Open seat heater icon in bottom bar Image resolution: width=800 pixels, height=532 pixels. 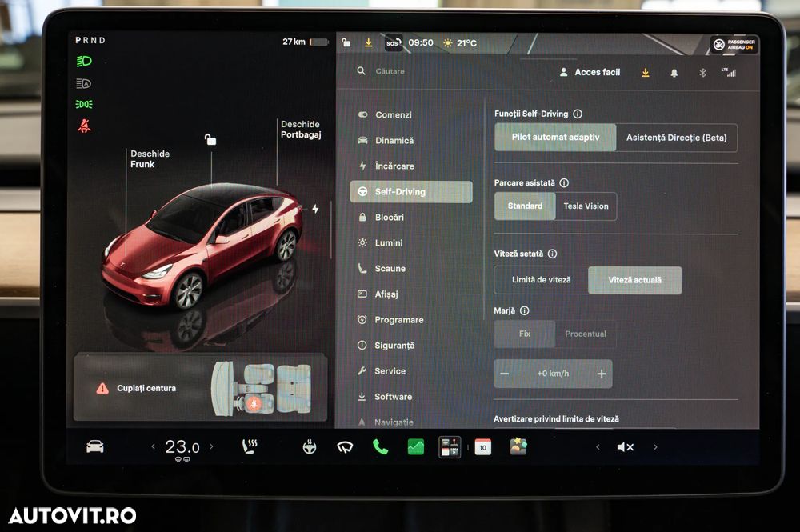(x=250, y=446)
